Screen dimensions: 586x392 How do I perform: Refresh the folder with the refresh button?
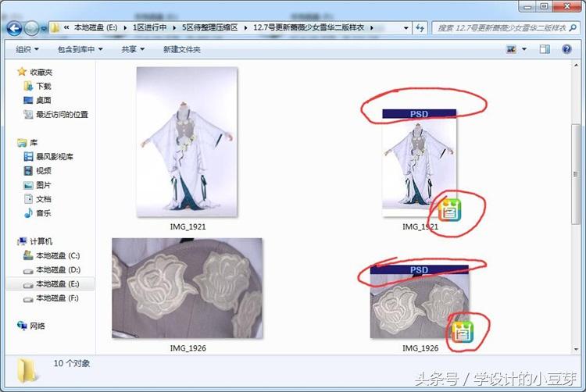pos(420,28)
